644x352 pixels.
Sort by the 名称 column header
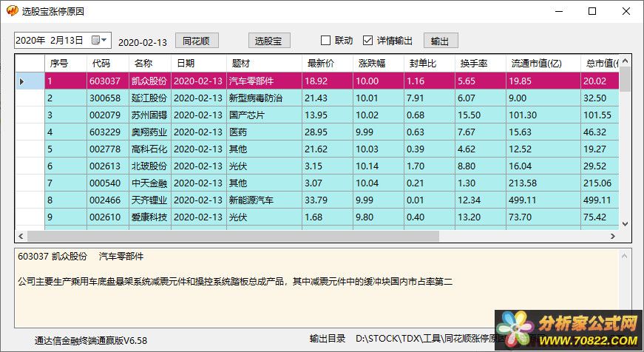coord(149,64)
